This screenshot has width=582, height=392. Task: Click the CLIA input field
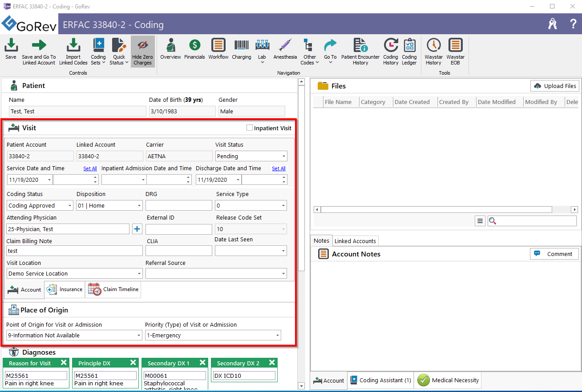point(179,251)
